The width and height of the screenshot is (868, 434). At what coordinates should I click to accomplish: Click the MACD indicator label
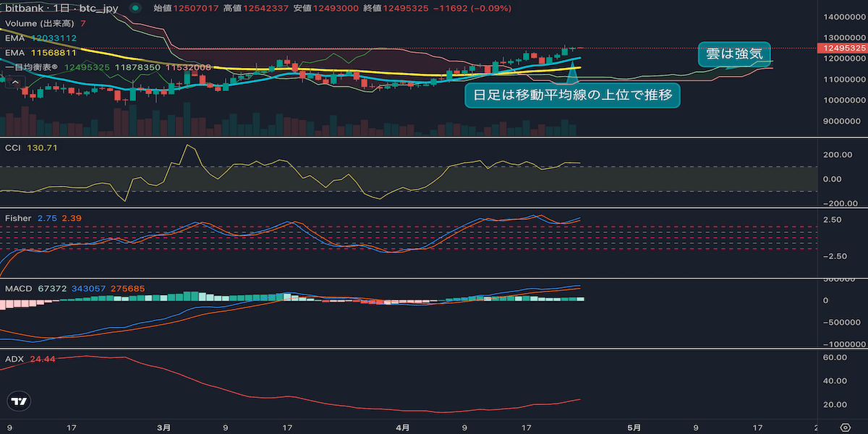click(17, 289)
